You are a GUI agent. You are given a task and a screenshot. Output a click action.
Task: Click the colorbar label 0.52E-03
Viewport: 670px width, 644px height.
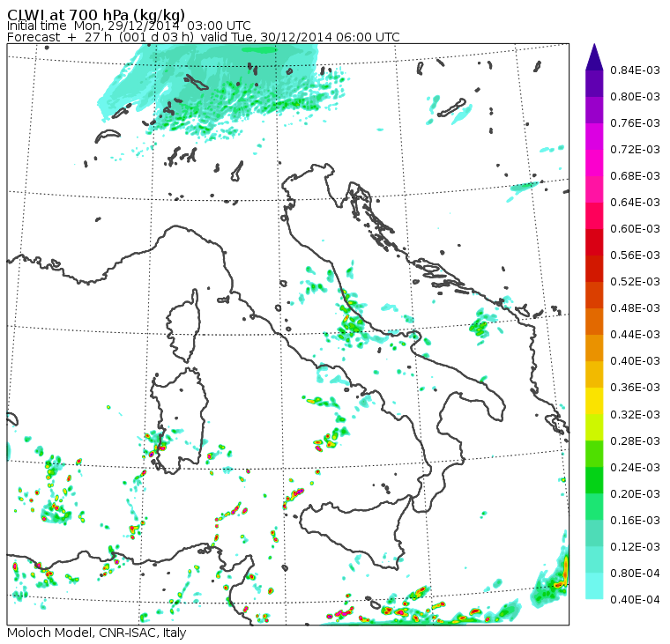click(635, 282)
